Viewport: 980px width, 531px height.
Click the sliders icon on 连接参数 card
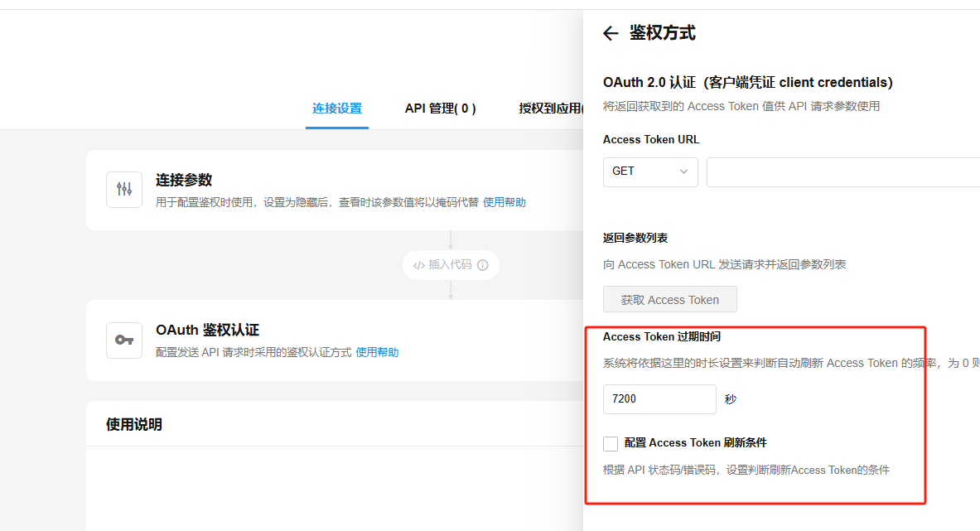coord(124,189)
